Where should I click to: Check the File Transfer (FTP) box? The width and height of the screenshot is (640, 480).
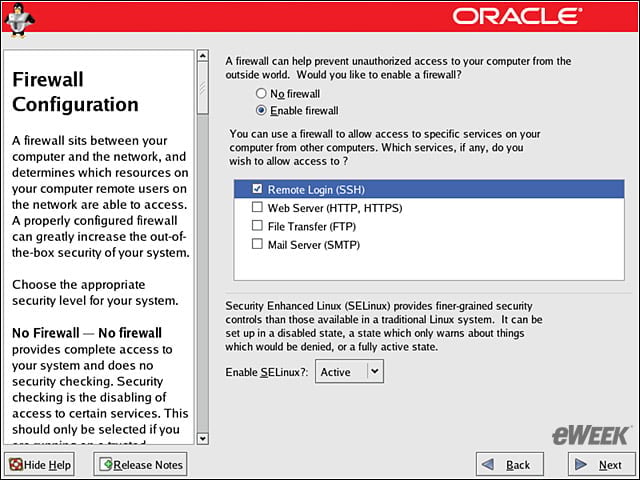click(x=257, y=226)
